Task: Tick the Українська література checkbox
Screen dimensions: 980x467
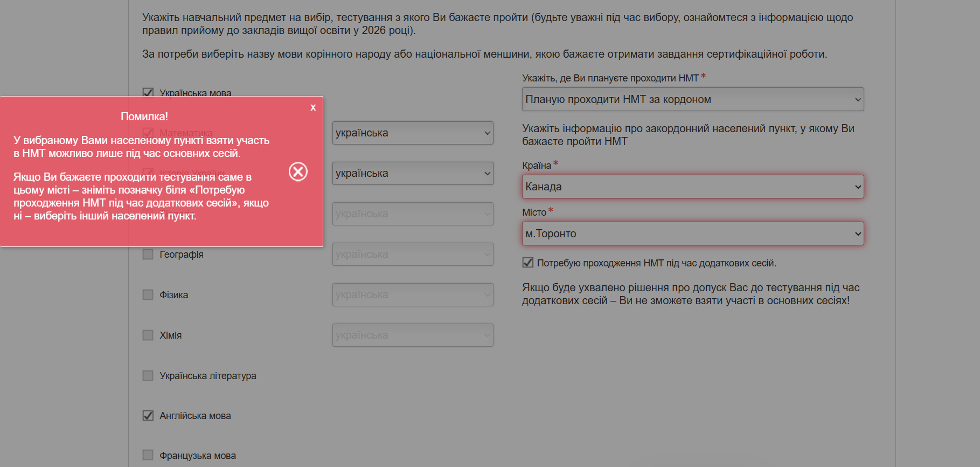Action: [148, 375]
